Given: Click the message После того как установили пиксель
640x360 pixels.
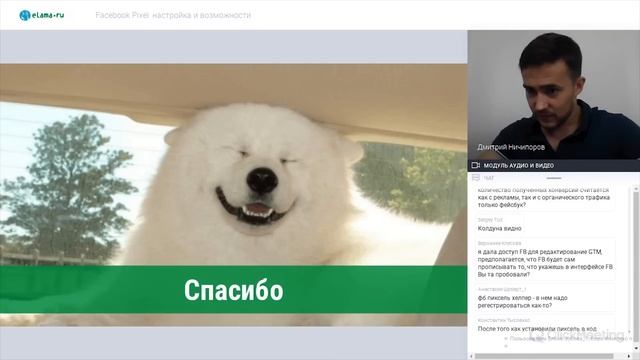Looking at the screenshot, I should 538,329.
